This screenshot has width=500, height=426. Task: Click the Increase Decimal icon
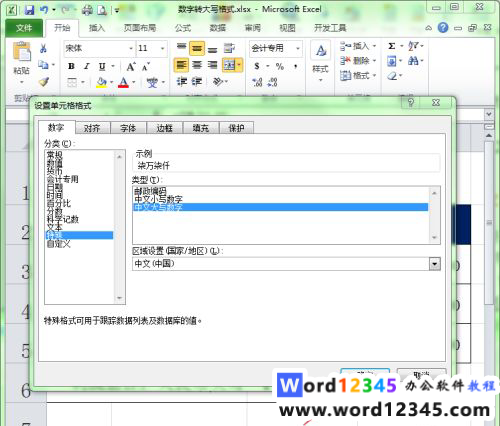pyautogui.click(x=257, y=82)
